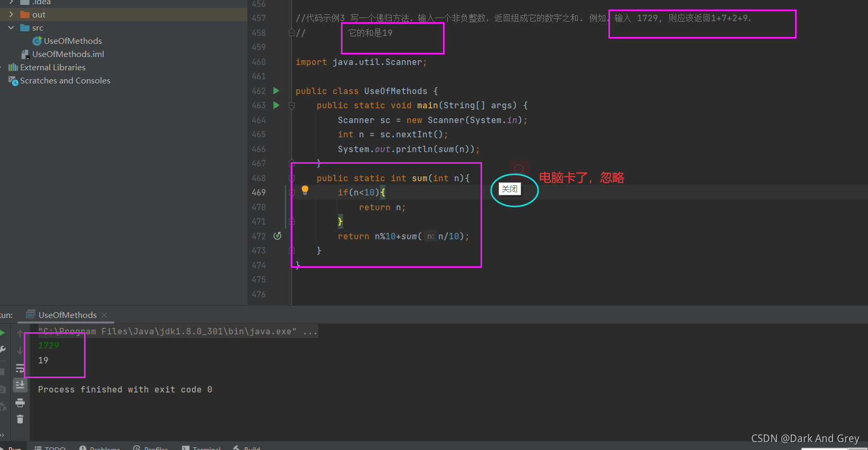Rerun UseOfMethods with green play button
This screenshot has height=450, width=868.
[2, 333]
